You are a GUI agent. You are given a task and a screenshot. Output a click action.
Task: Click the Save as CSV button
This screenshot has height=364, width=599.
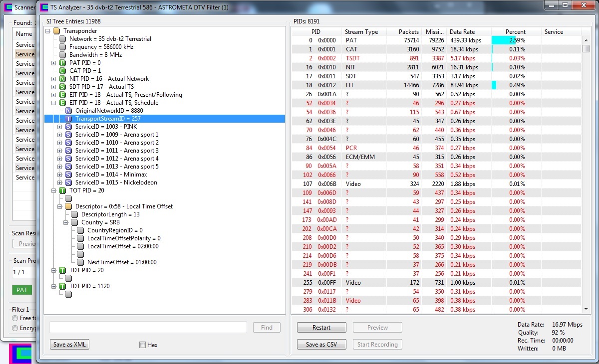point(321,345)
